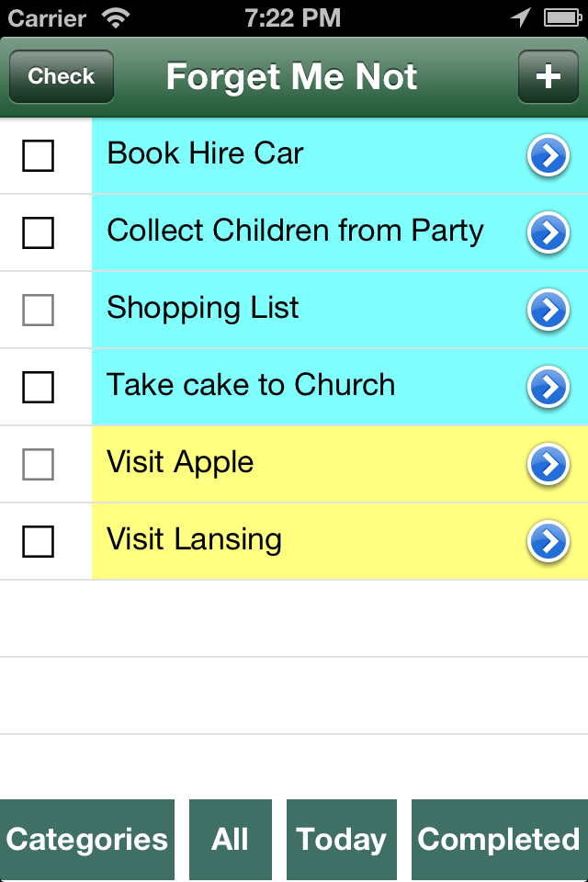Tap the plus icon to add reminder
Viewport: 588px width, 882px height.
(x=548, y=76)
